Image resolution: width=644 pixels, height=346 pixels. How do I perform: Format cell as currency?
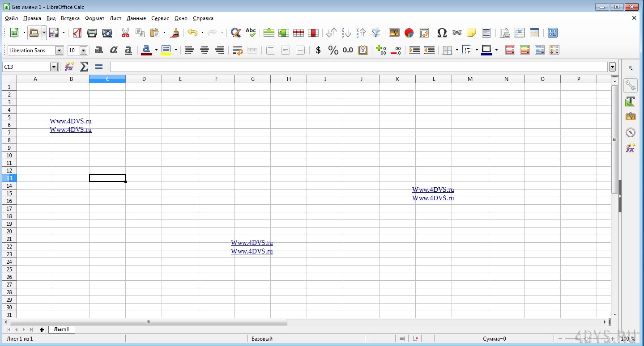click(x=318, y=51)
